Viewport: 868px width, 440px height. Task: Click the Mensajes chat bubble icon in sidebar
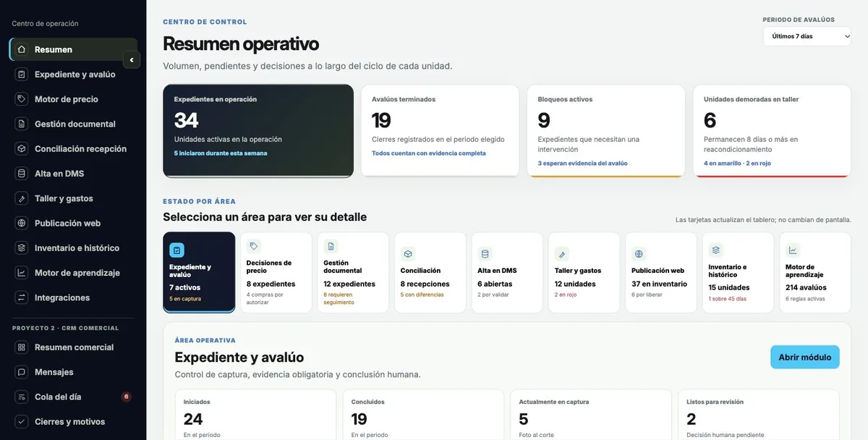coord(21,372)
